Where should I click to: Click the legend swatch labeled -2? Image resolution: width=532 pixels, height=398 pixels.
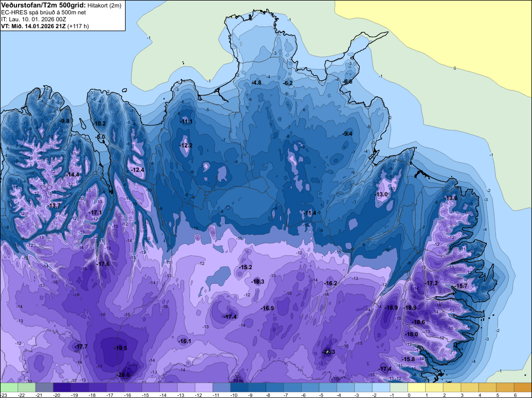pyautogui.click(x=381, y=387)
